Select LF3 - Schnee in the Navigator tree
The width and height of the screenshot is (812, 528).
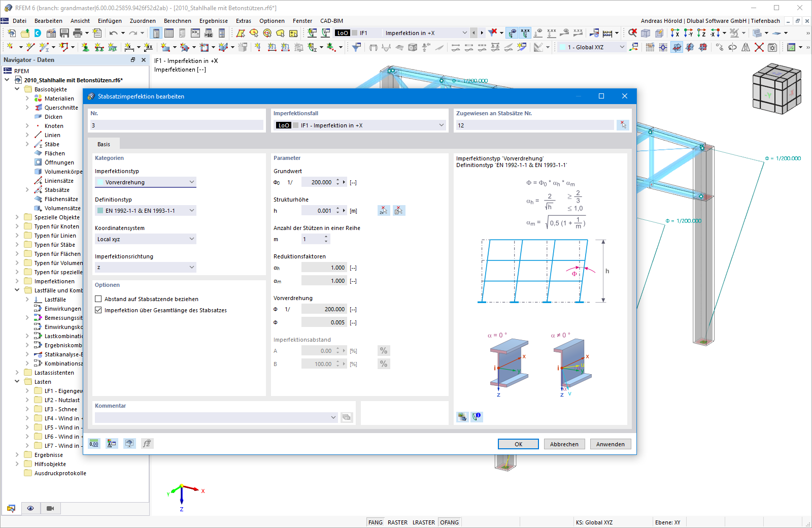click(61, 409)
